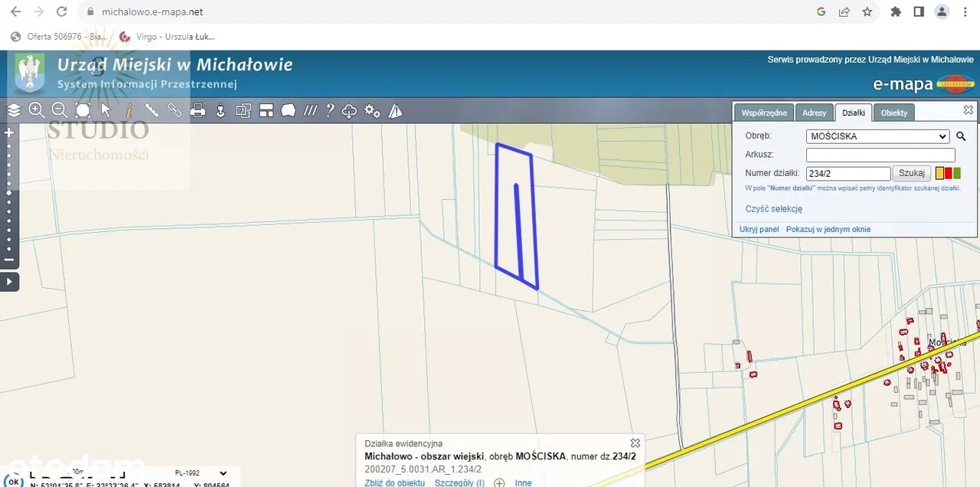Switch to the Współrzędne tab
Image resolution: width=980 pixels, height=487 pixels.
click(763, 113)
